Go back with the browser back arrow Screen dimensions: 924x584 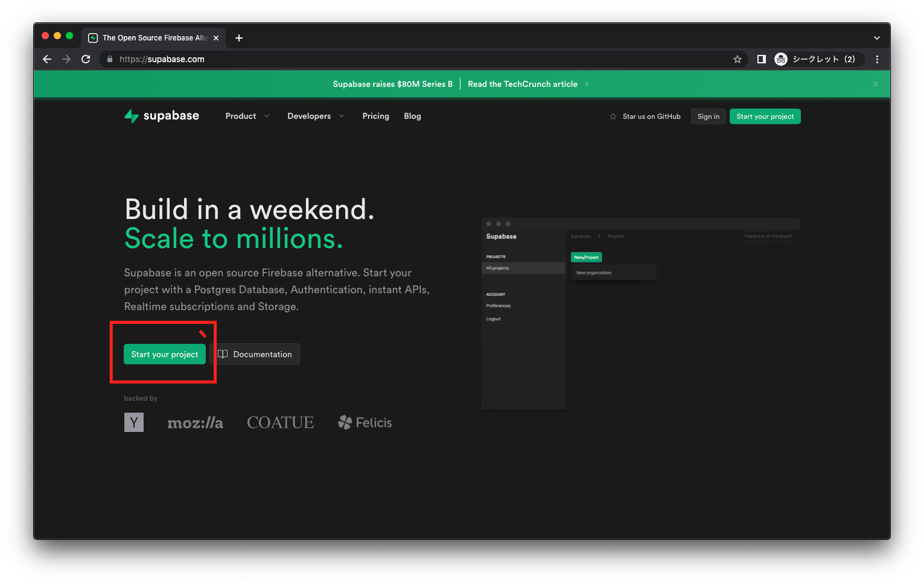(47, 59)
